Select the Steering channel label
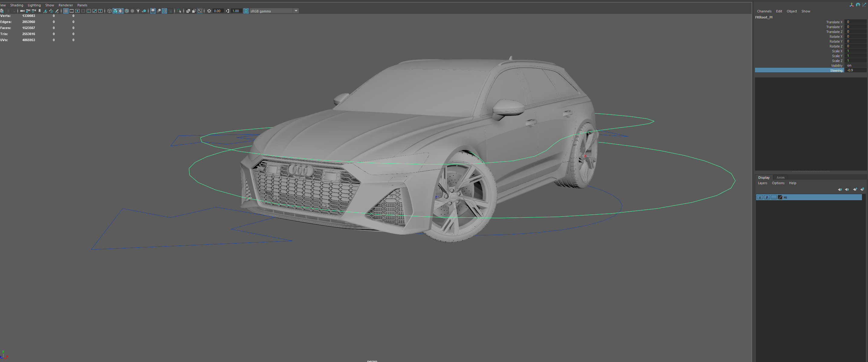 point(836,70)
